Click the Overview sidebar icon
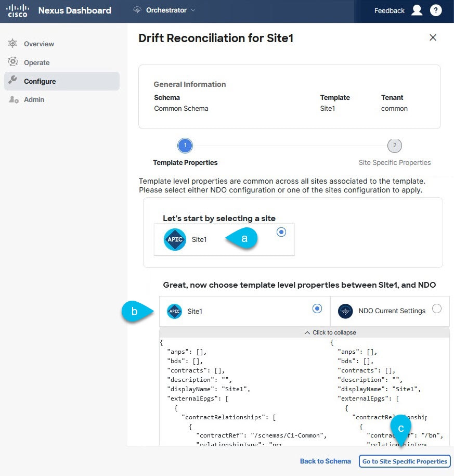The height and width of the screenshot is (476, 454). [x=12, y=43]
